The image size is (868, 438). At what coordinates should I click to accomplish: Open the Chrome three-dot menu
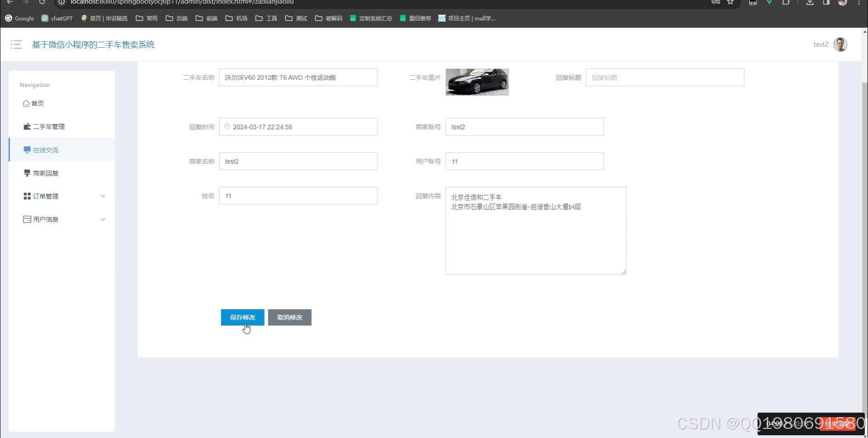coord(858,2)
